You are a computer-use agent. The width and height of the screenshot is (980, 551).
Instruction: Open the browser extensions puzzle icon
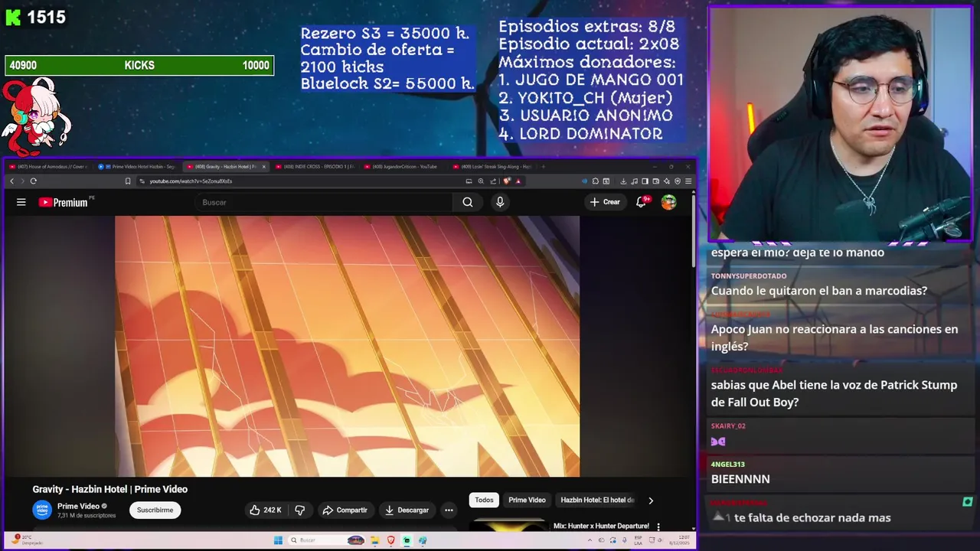pos(596,181)
